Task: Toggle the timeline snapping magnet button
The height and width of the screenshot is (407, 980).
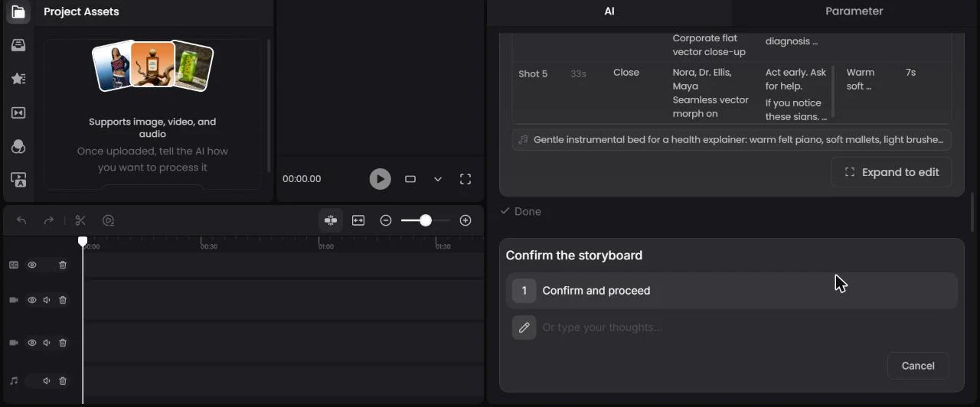Action: coord(331,220)
